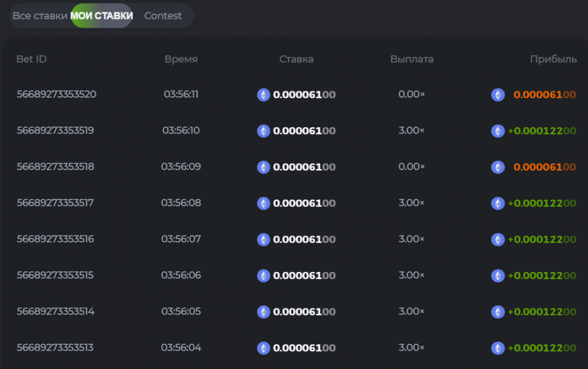588x369 pixels.
Task: Select the МОИ СТАВКИ tab
Action: [102, 16]
